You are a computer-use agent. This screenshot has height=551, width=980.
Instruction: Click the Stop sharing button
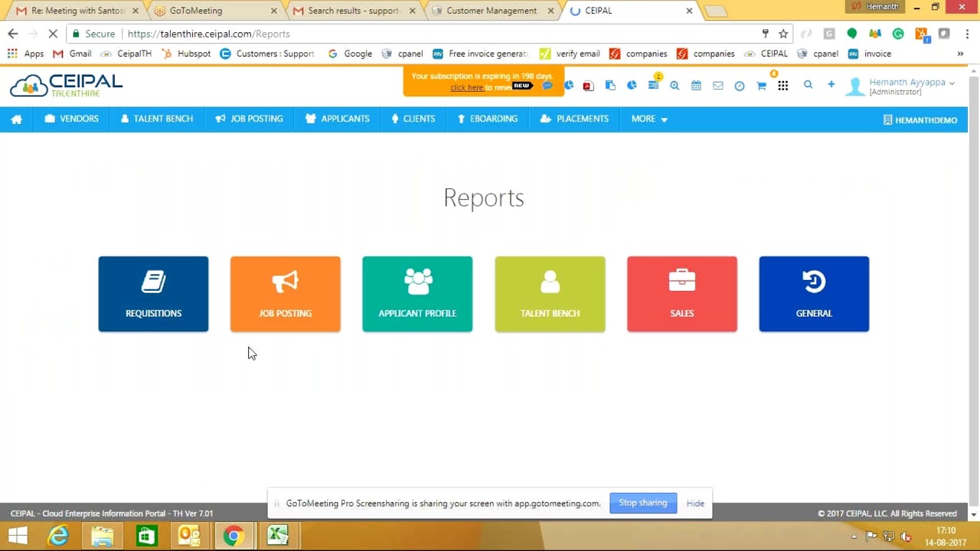643,503
